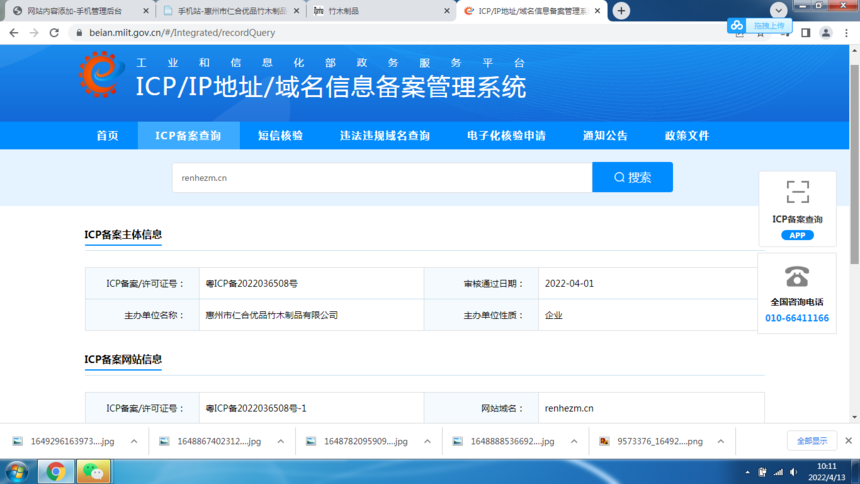860x484 pixels.
Task: Click 全部显示 in the downloads bar
Action: click(x=811, y=441)
